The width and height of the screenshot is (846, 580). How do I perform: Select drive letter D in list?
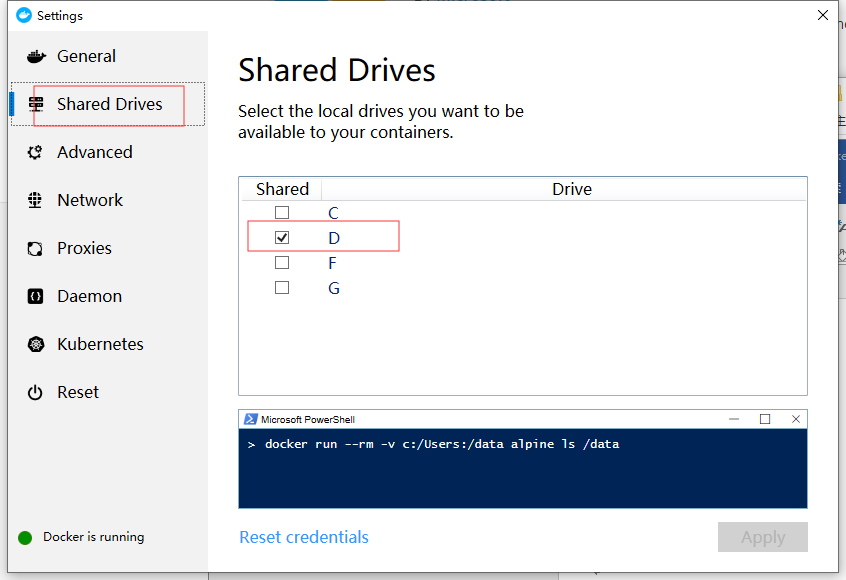(334, 238)
